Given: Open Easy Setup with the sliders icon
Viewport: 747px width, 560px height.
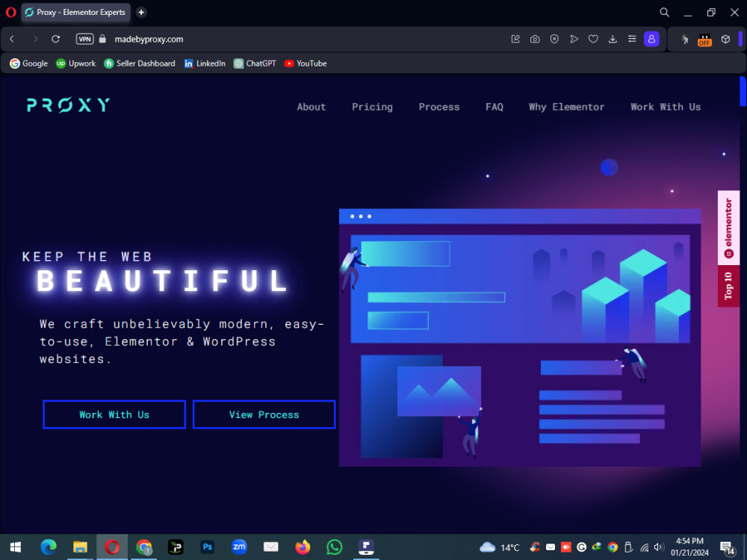Looking at the screenshot, I should coord(632,39).
